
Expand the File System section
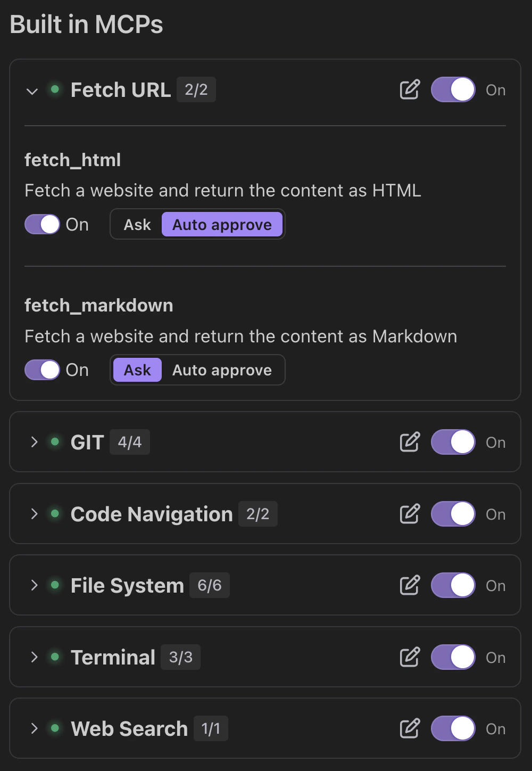click(x=34, y=585)
